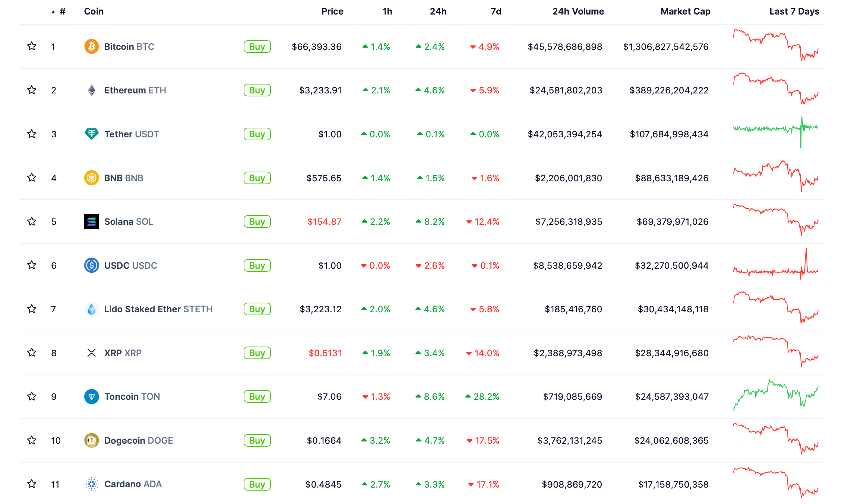Sort by 7d change column header

coord(496,12)
